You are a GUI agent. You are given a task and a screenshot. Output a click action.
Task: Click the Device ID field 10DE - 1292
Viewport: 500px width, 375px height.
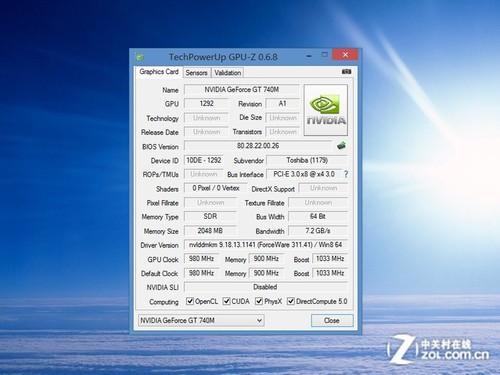click(204, 160)
